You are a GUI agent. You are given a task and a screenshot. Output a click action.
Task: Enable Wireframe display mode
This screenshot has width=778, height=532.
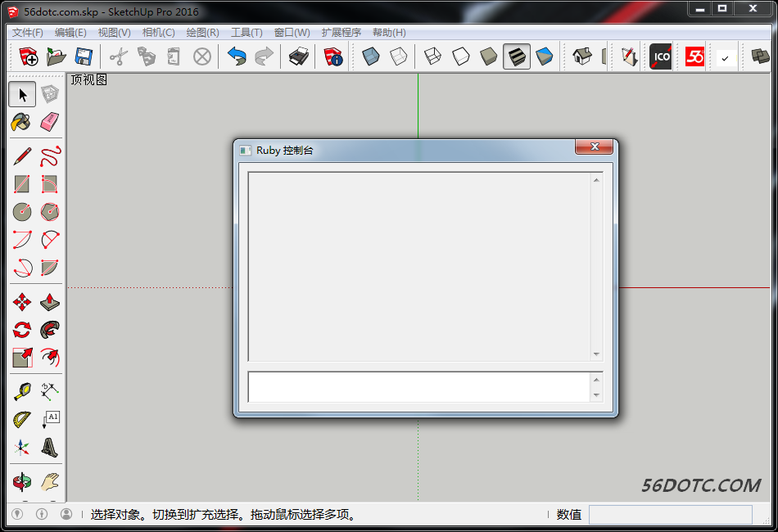432,56
